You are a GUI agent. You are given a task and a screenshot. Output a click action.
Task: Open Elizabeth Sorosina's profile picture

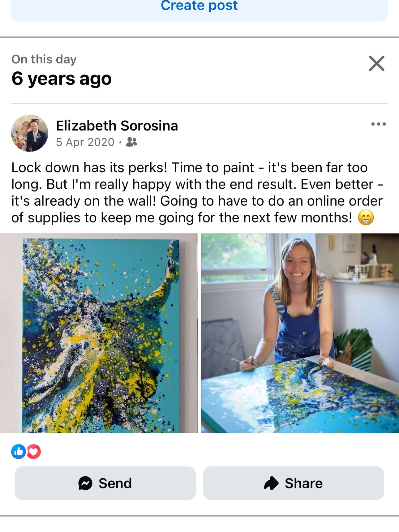[30, 133]
